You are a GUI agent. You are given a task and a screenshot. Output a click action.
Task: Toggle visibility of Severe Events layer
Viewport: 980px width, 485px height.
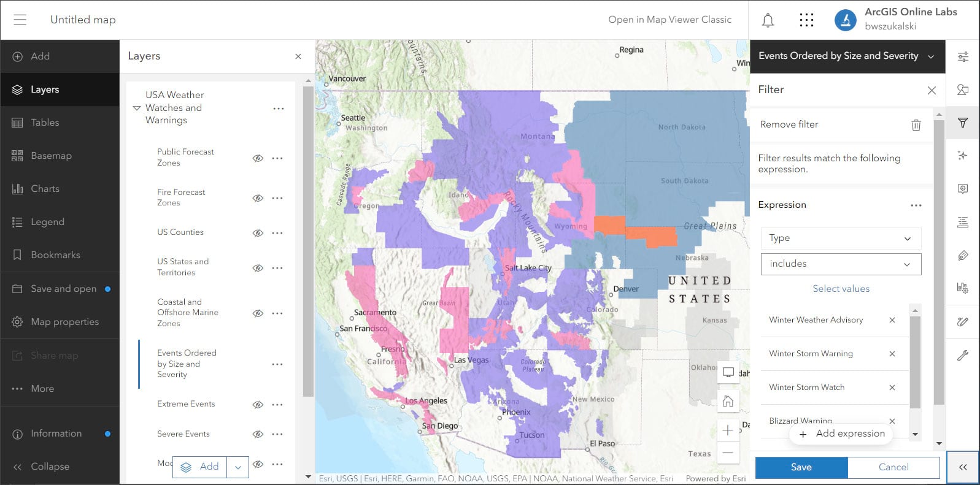point(258,434)
